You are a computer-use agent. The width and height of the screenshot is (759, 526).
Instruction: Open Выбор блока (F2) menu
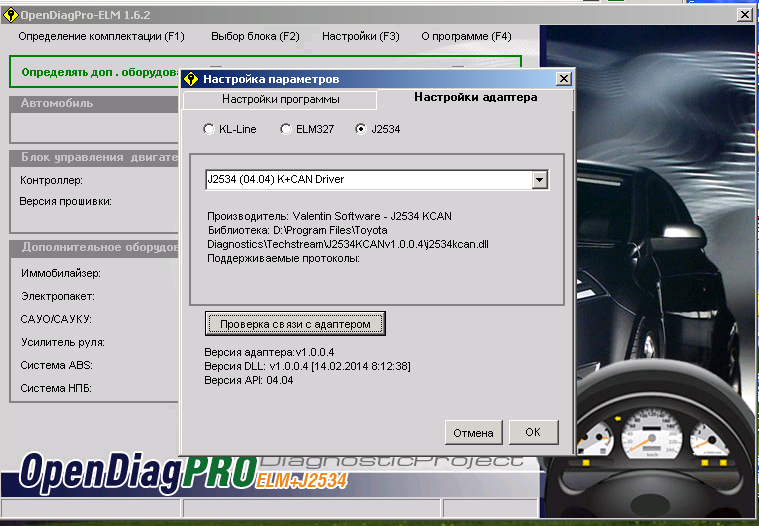pos(256,36)
